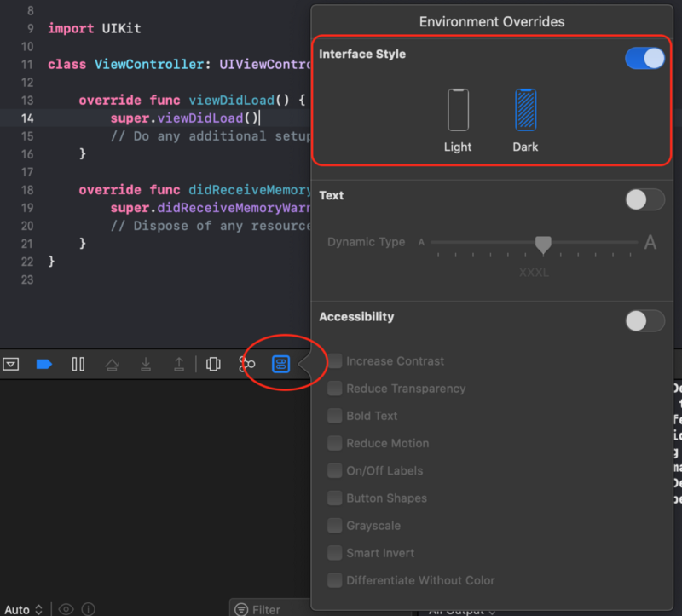Click the Step Out debug icon

[179, 365]
